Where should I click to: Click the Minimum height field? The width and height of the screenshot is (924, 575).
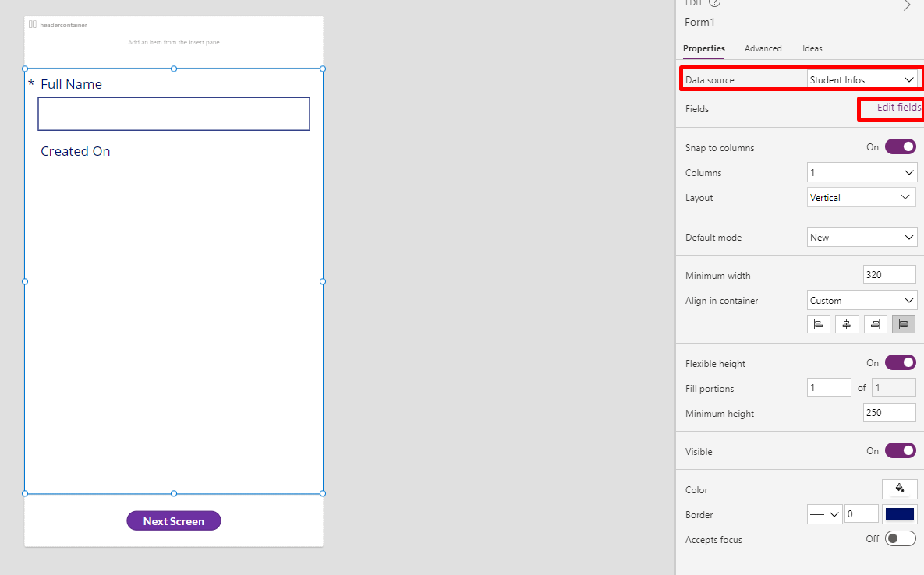[x=889, y=413]
